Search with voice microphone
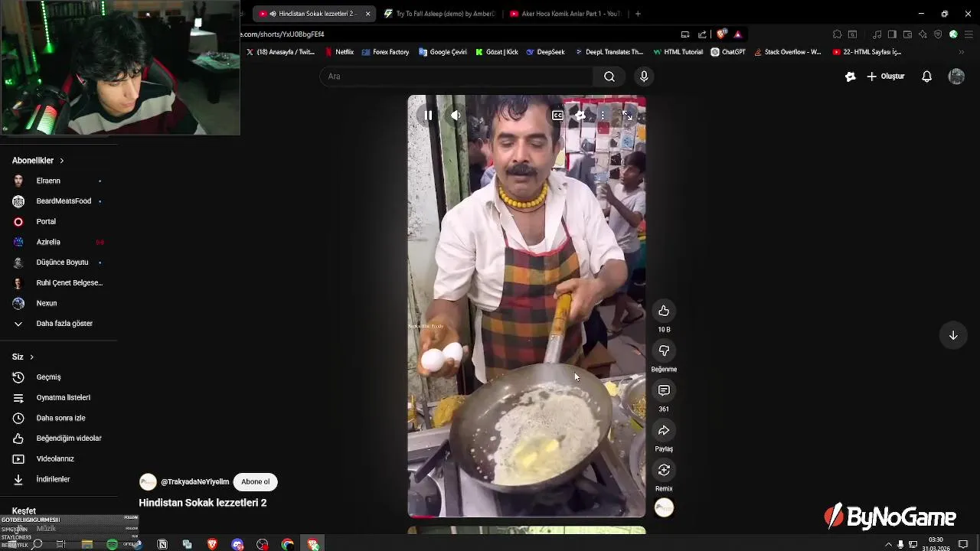Image resolution: width=980 pixels, height=551 pixels. tap(644, 77)
